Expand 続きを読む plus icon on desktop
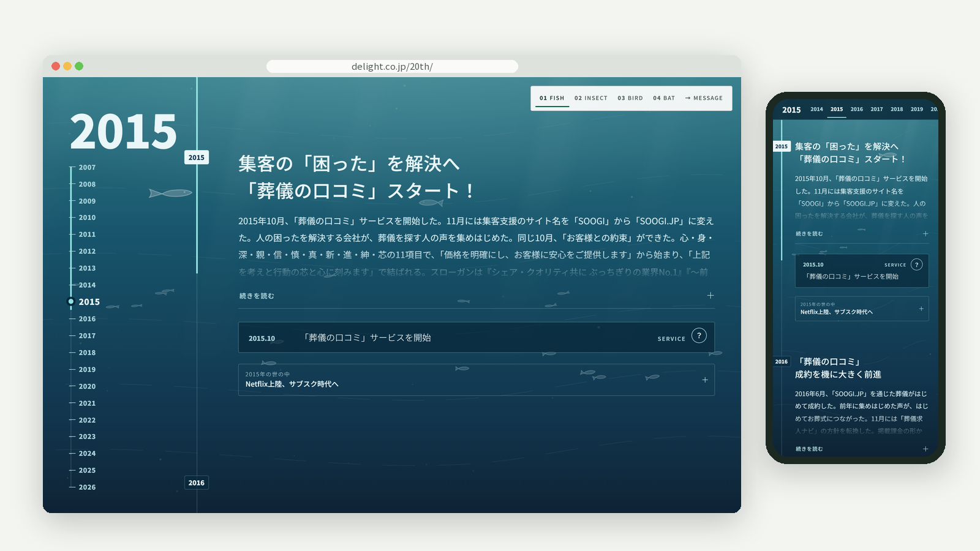The height and width of the screenshot is (551, 980). coord(710,296)
